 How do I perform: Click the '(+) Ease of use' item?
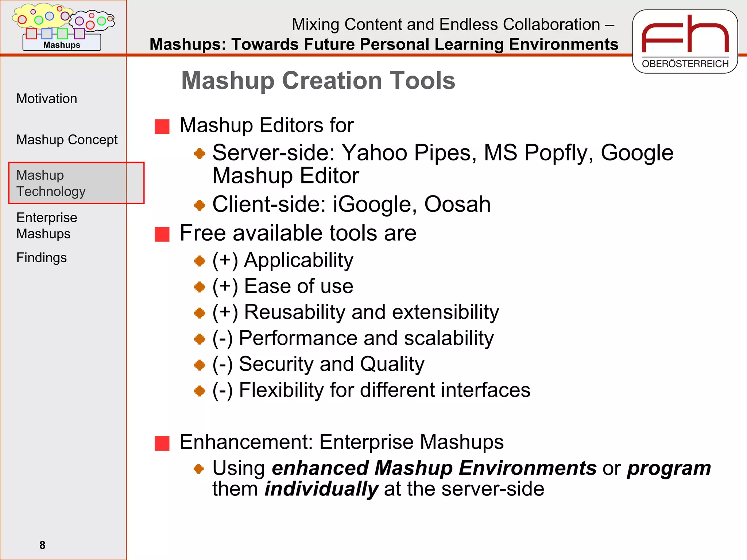283,286
